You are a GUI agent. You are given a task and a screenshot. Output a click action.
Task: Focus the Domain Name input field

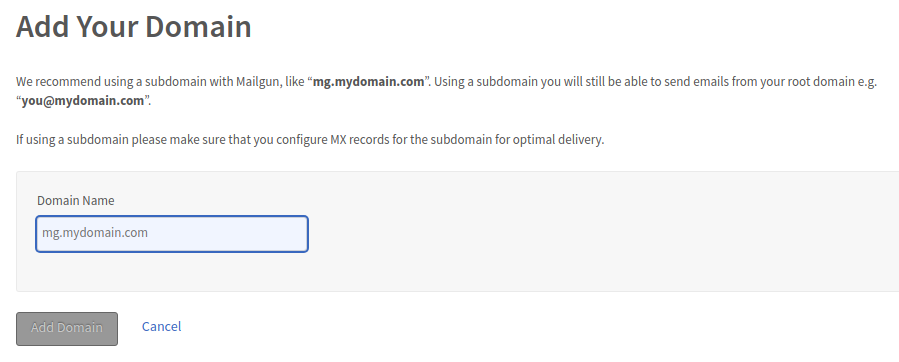pyautogui.click(x=172, y=233)
